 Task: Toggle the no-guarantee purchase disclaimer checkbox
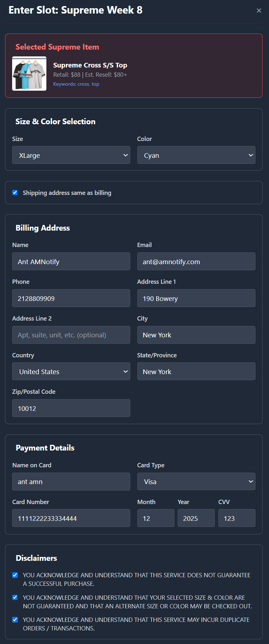15,575
